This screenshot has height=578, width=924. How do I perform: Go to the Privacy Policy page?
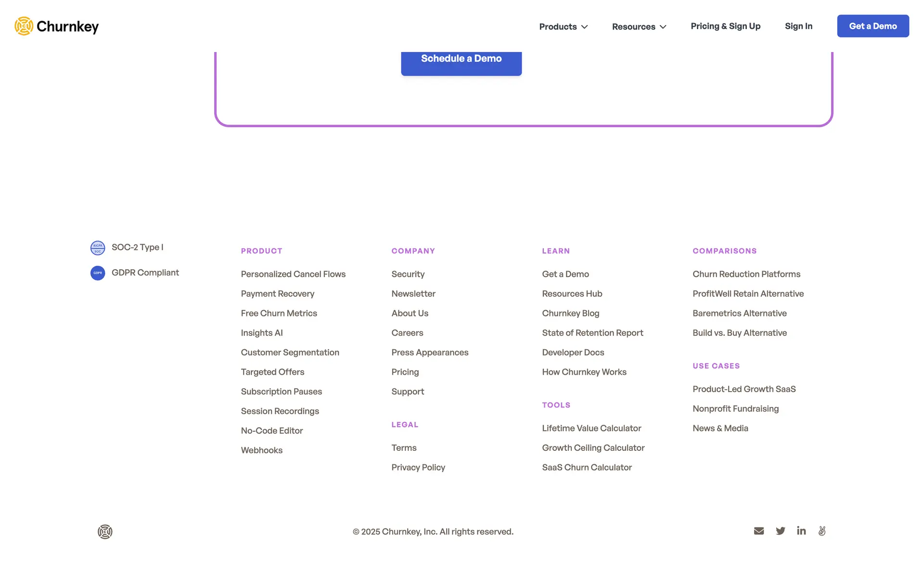pos(418,467)
